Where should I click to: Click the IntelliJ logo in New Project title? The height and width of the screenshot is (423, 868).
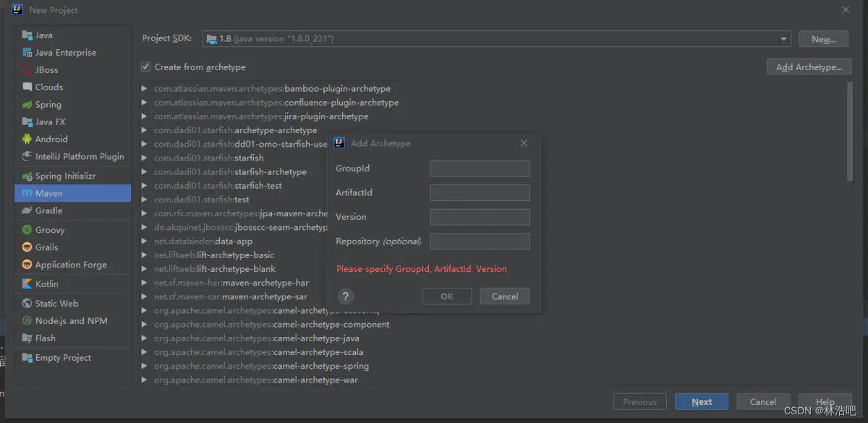pyautogui.click(x=17, y=10)
